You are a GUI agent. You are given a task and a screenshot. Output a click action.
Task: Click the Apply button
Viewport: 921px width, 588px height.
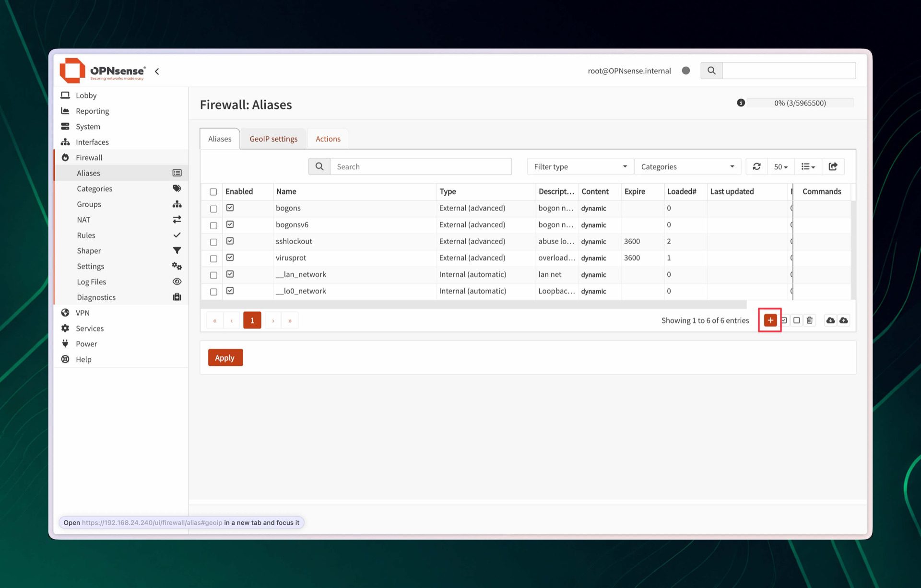225,358
